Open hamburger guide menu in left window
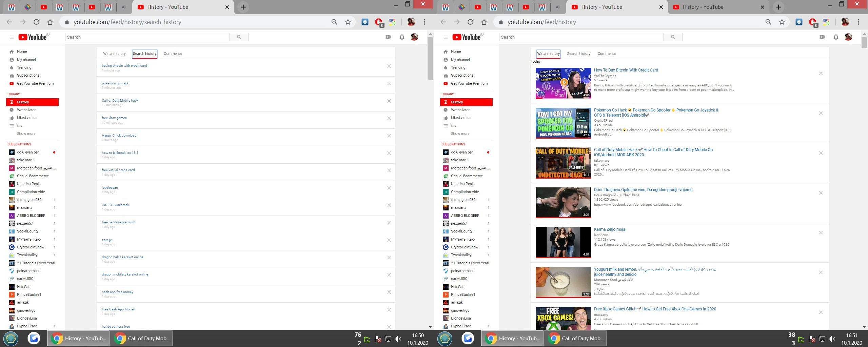Image resolution: width=868 pixels, height=347 pixels. [12, 37]
